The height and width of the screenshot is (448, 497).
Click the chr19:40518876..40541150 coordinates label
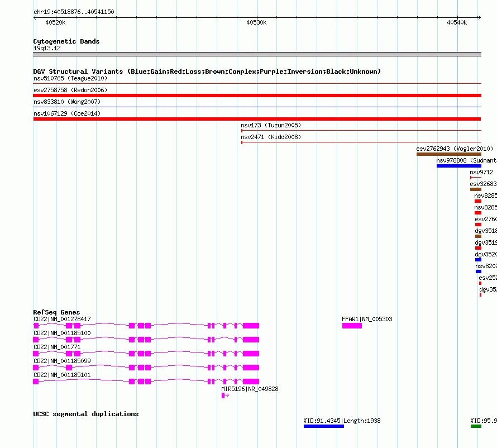[x=74, y=12]
